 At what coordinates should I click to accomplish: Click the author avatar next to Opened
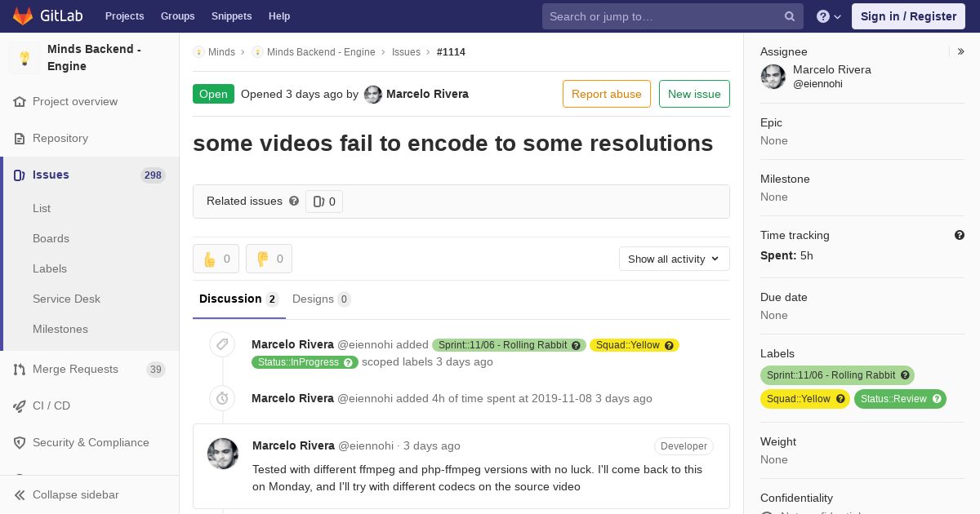point(373,95)
